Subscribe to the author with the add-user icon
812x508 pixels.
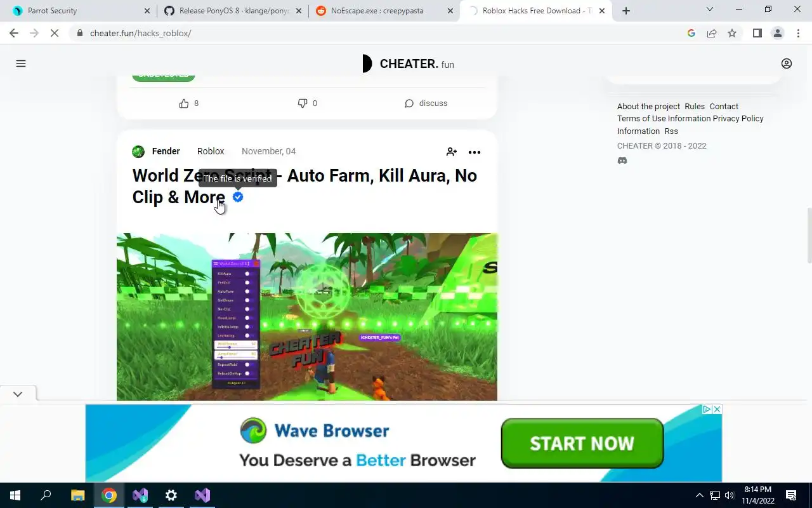point(452,152)
